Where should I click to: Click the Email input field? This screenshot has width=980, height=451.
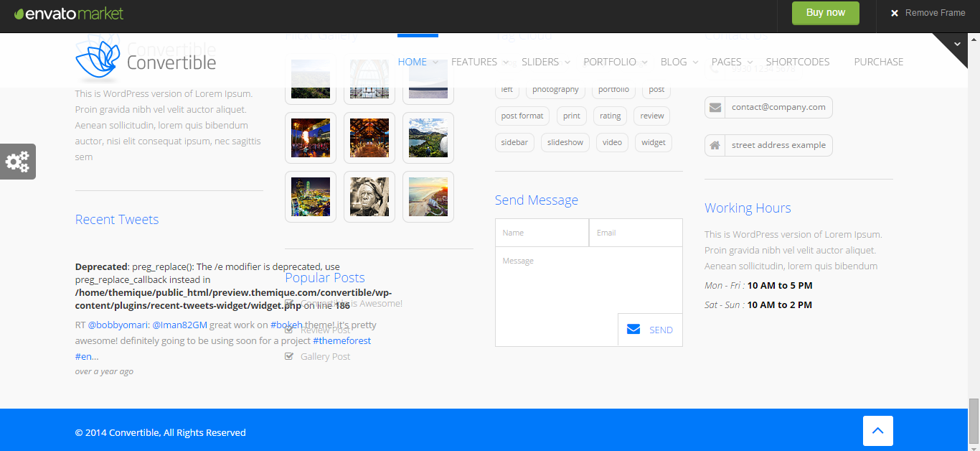(636, 233)
